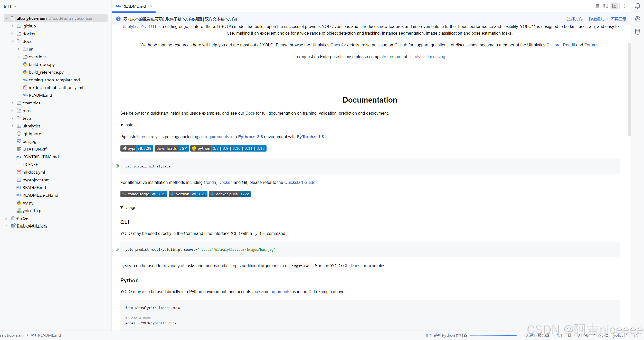This screenshot has width=644, height=340.
Task: Open the editor's three-dot options menu
Action: pos(625,6)
